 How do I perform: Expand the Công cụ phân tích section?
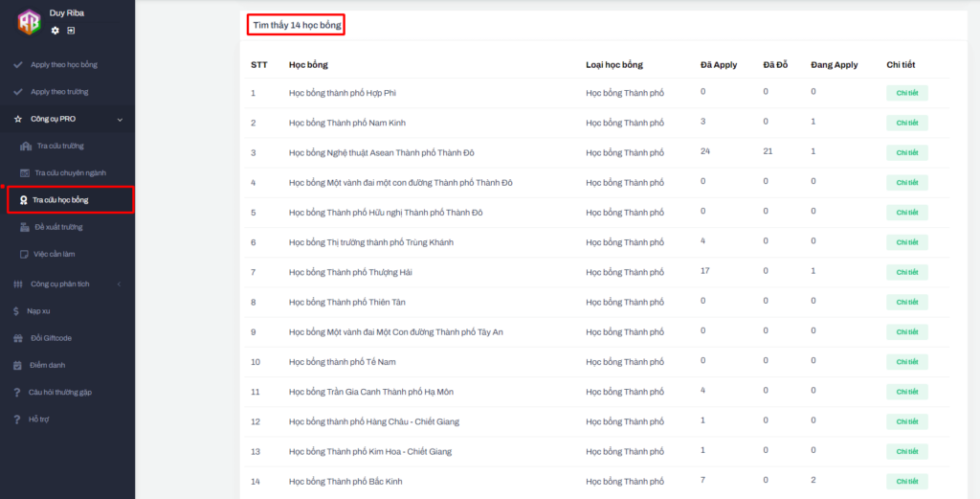pyautogui.click(x=120, y=284)
